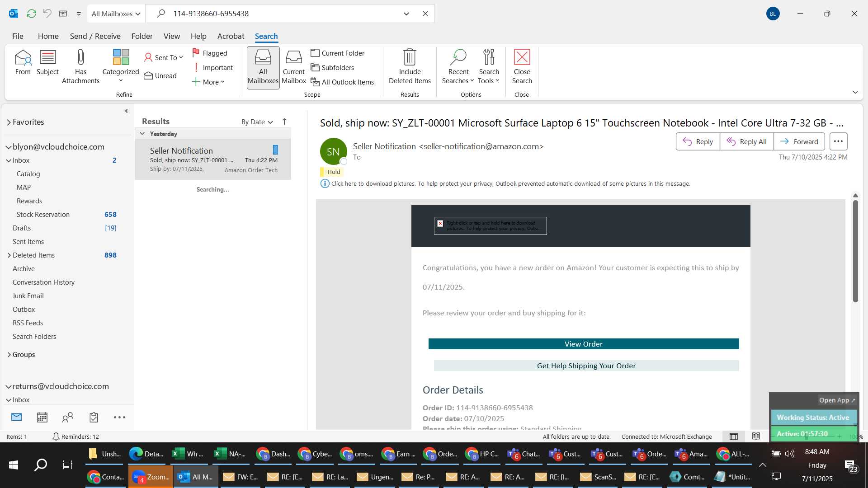Click the Undo icon in title bar

[47, 14]
